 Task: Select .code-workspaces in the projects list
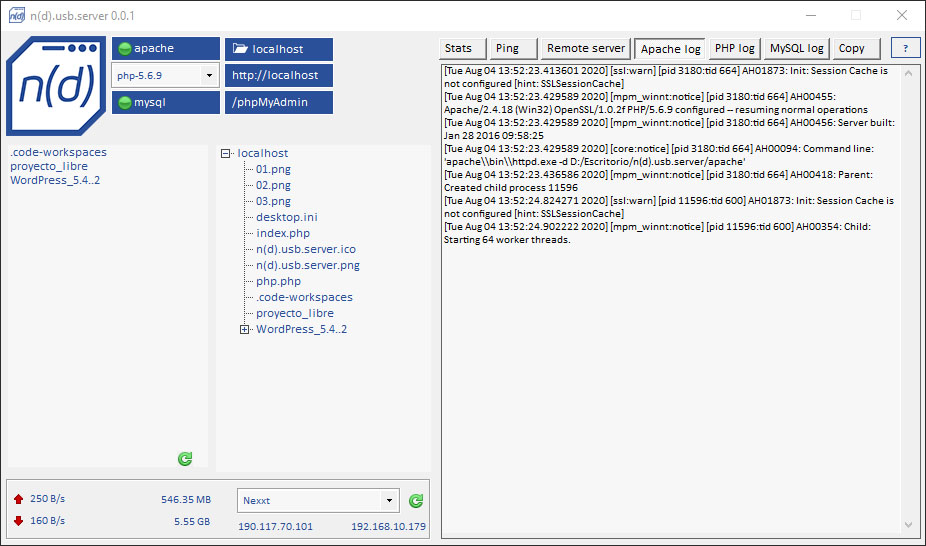[58, 152]
